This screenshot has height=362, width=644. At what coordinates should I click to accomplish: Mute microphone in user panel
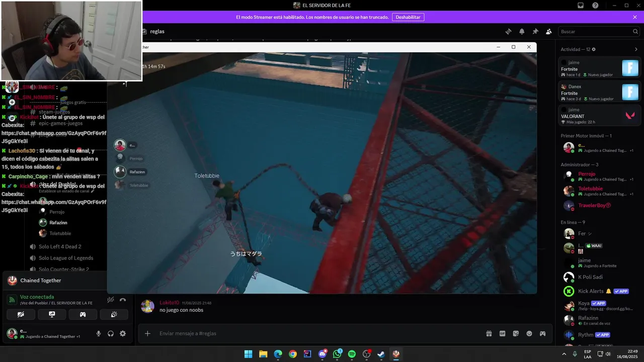pyautogui.click(x=99, y=333)
